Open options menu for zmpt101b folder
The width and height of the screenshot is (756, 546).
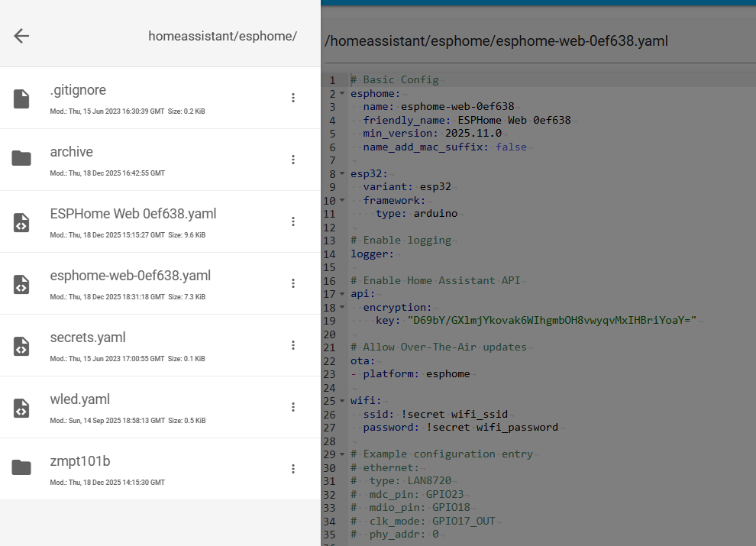292,469
